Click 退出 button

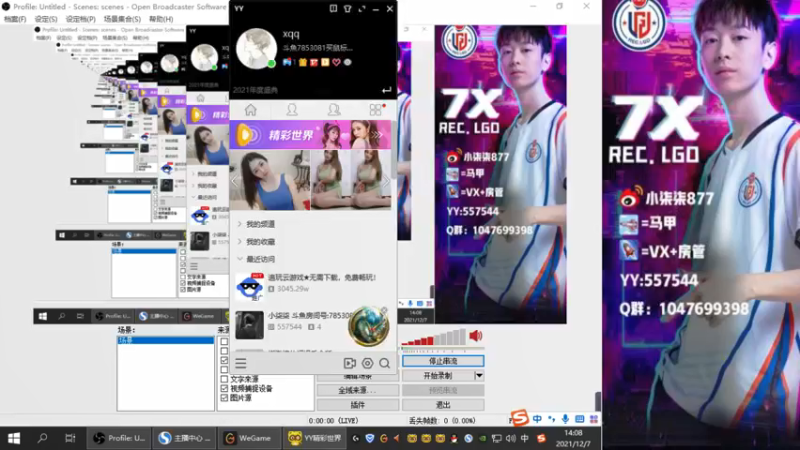click(x=443, y=405)
